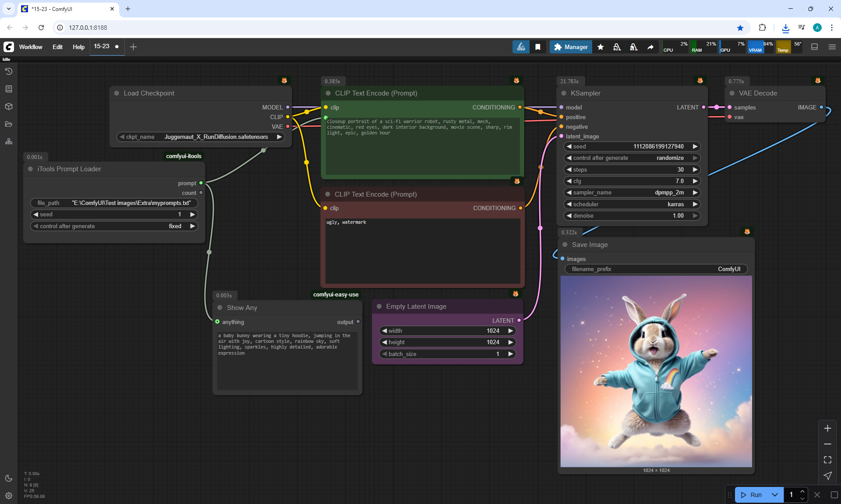Click the Manager button
The width and height of the screenshot is (841, 504).
[x=571, y=47]
